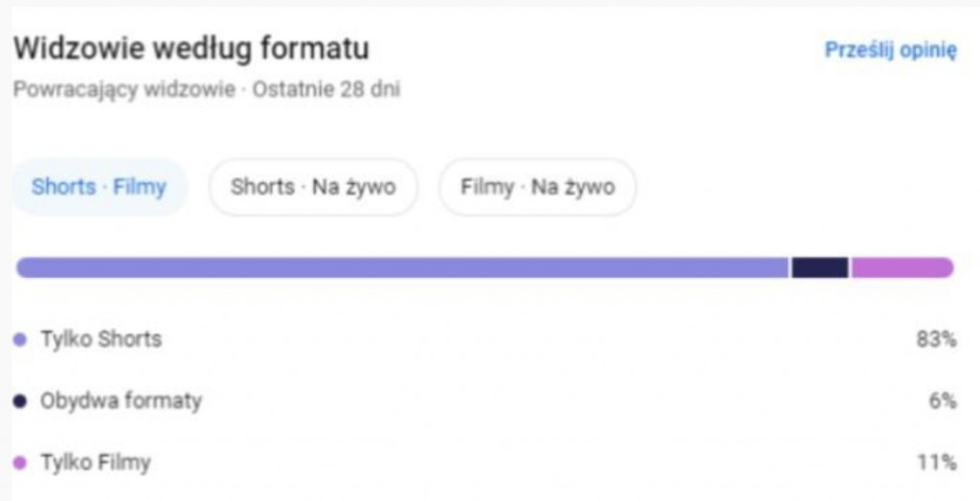980x501 pixels.
Task: Click the Powracający widzowie subtitle text
Action: (x=124, y=90)
